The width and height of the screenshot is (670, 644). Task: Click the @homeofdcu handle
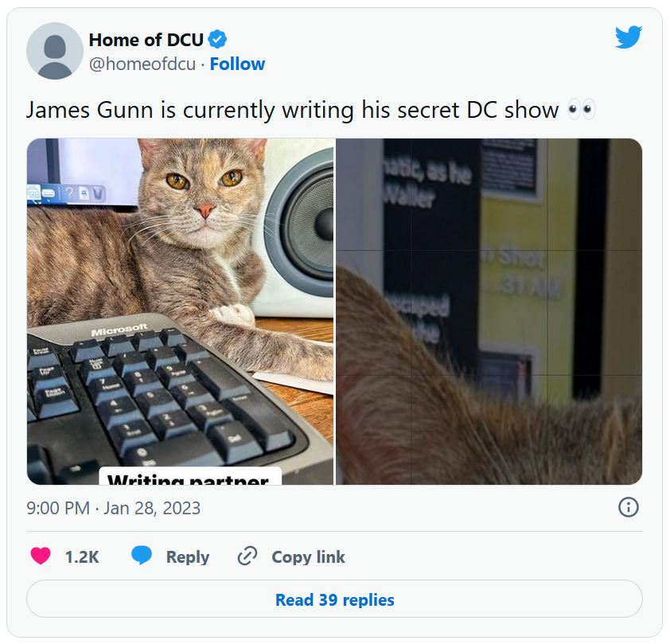[142, 64]
